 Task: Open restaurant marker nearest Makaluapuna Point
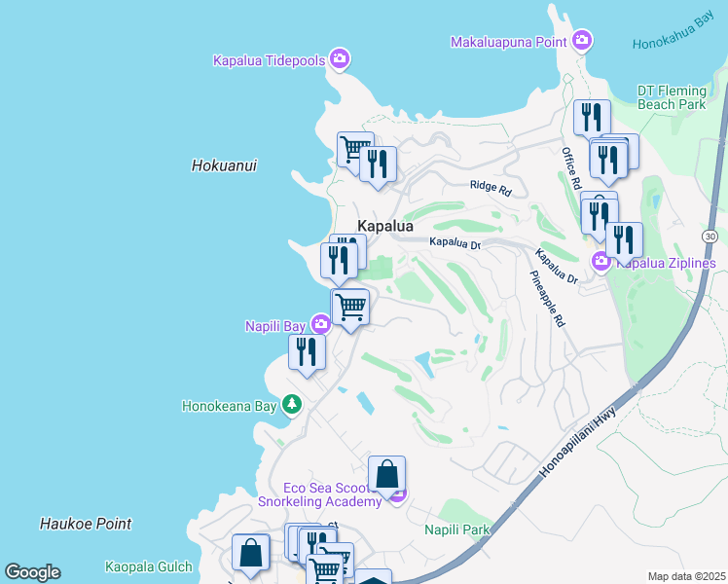tap(592, 118)
